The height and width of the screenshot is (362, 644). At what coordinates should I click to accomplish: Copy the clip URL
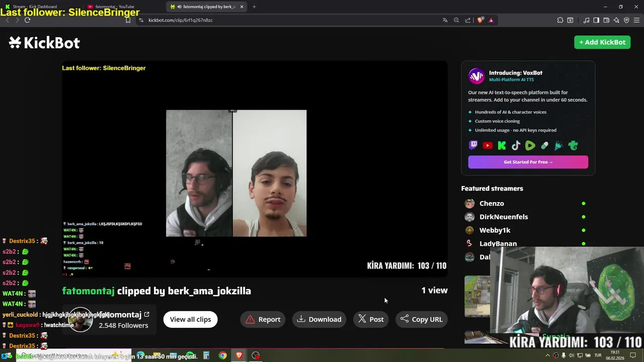[422, 319]
